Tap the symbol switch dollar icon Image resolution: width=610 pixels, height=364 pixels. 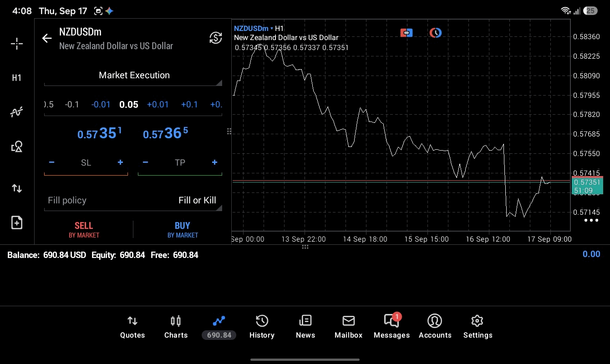point(216,38)
